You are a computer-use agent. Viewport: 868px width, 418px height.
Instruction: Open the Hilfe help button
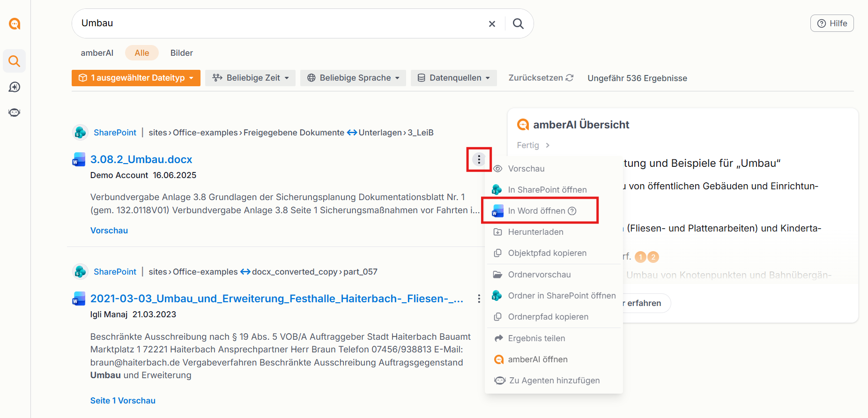pos(832,23)
